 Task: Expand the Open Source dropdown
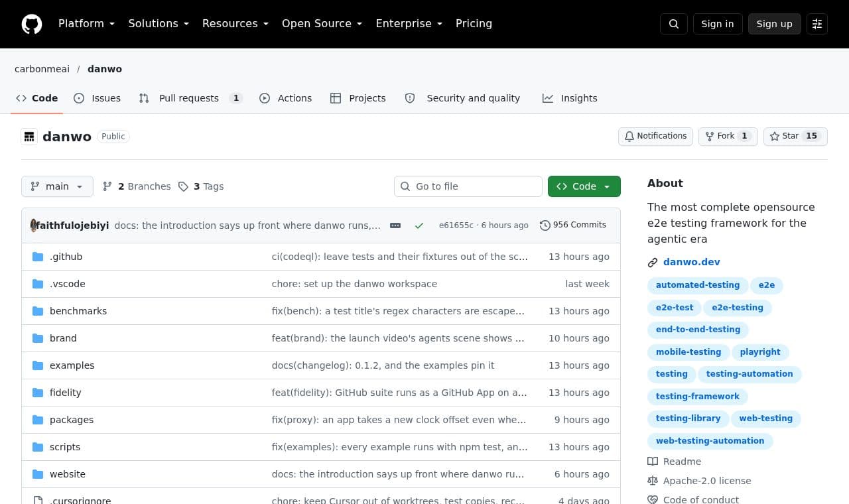coord(322,23)
